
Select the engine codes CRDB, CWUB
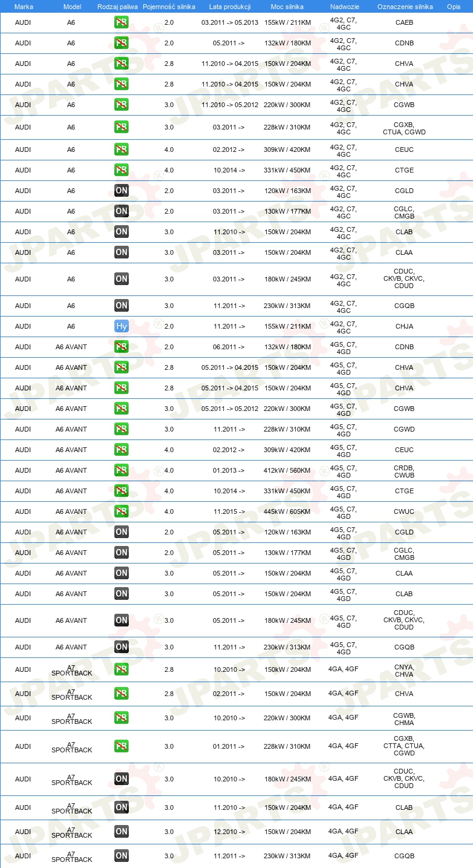point(404,471)
